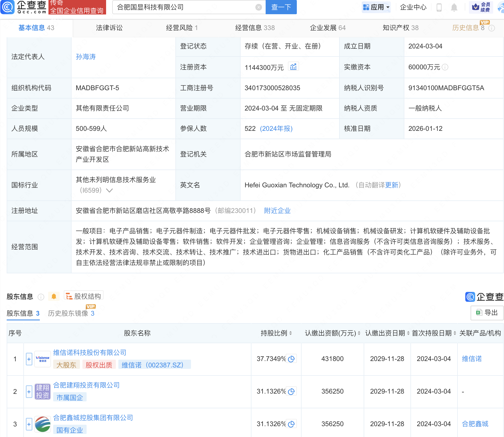This screenshot has height=437, width=504.
Task: Click the mobile phone icon in the header
Action: point(439,8)
